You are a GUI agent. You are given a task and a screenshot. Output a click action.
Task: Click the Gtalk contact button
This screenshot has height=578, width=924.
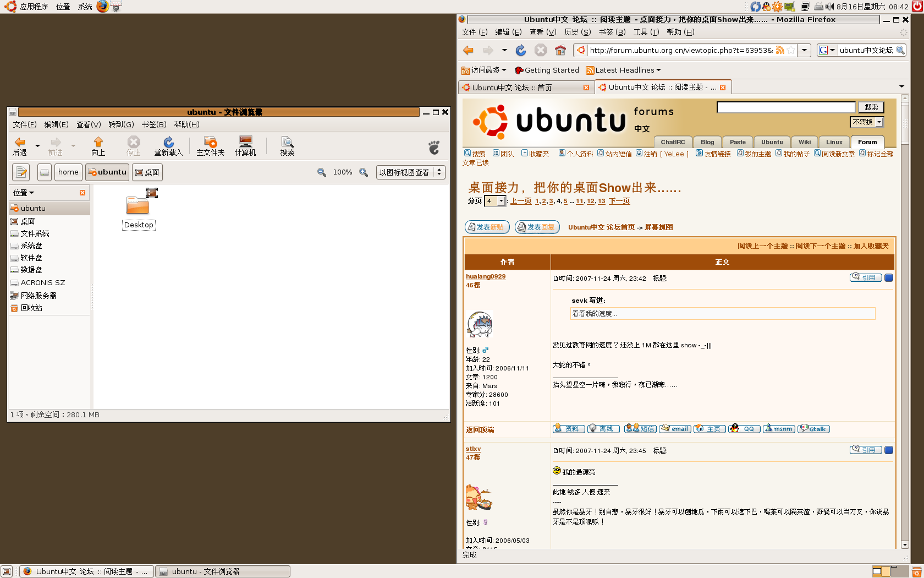pos(814,429)
